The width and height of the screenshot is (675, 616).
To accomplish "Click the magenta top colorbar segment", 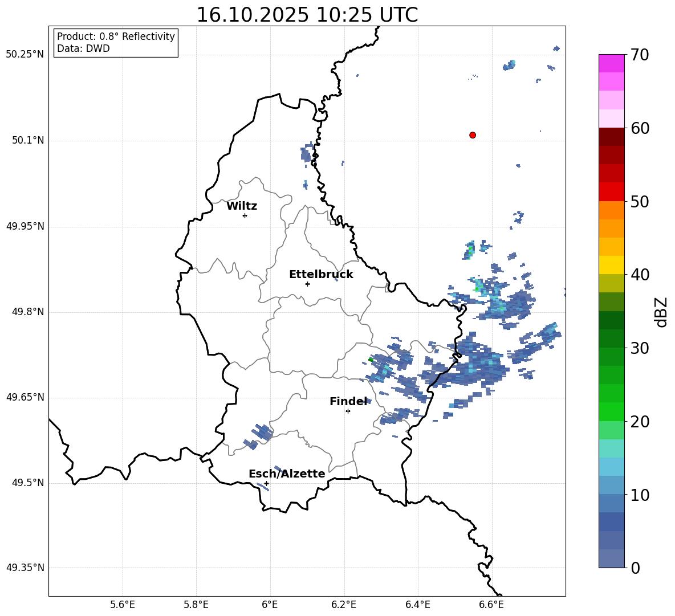I will click(x=611, y=63).
